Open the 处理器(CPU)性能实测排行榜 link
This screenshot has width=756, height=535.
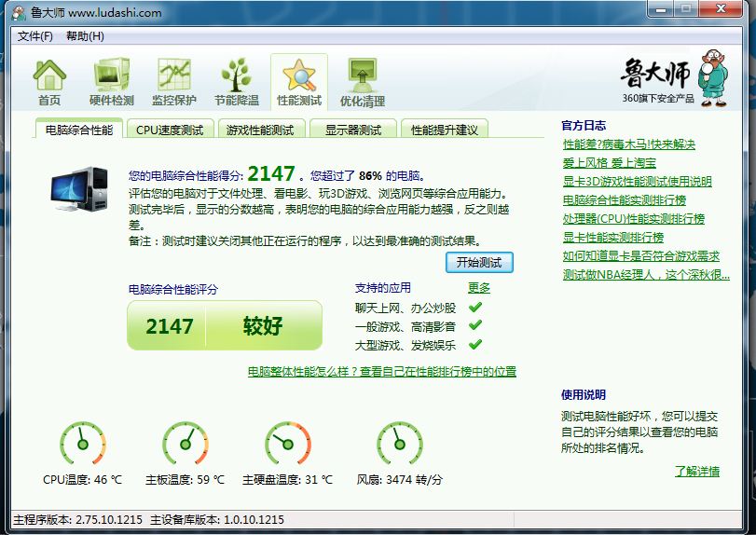click(634, 218)
